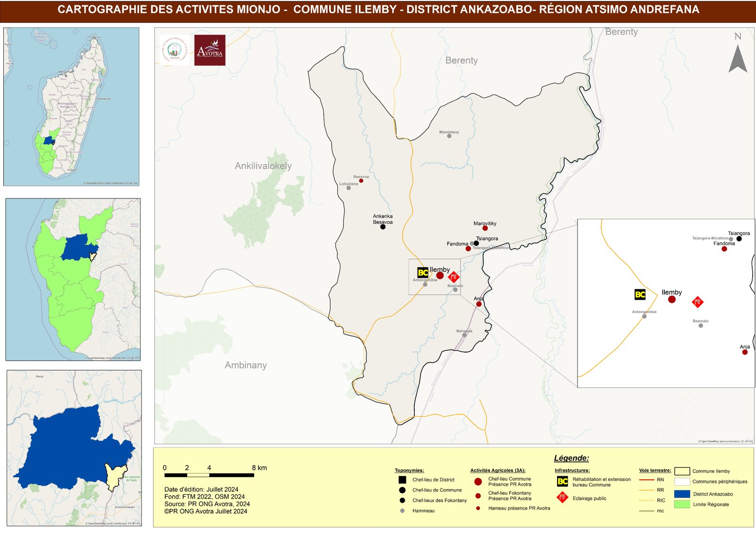756x534 pixels.
Task: Click the red Chef-lieu Fokontany legend circle
Action: pos(478,496)
